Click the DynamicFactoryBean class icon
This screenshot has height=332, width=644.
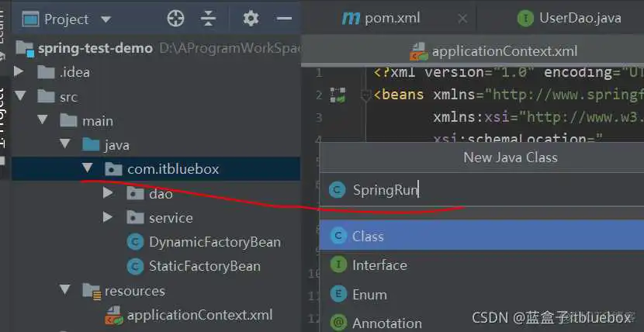coord(136,242)
